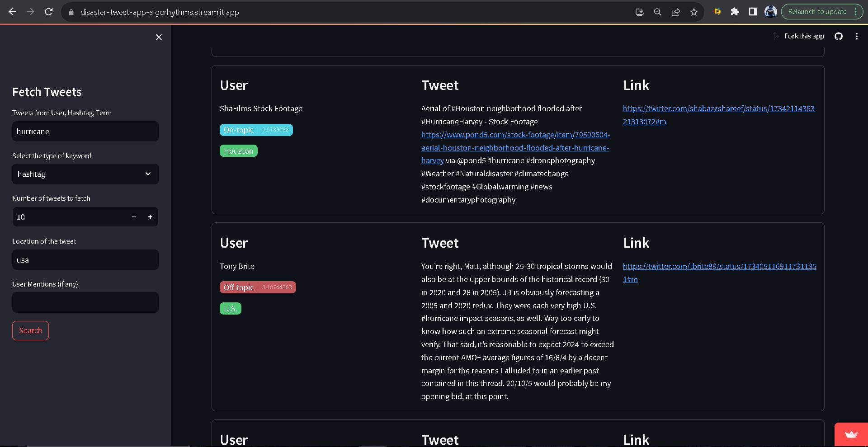Click the share page icon in address bar
The image size is (868, 447).
point(676,12)
